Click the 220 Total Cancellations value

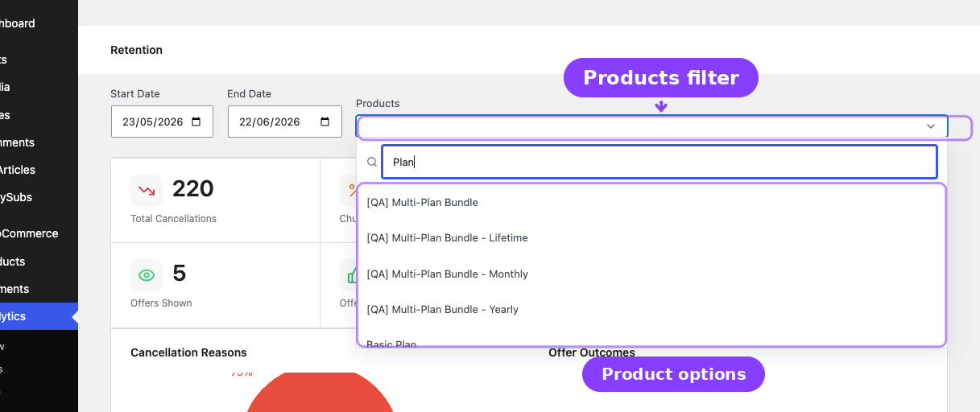tap(193, 189)
